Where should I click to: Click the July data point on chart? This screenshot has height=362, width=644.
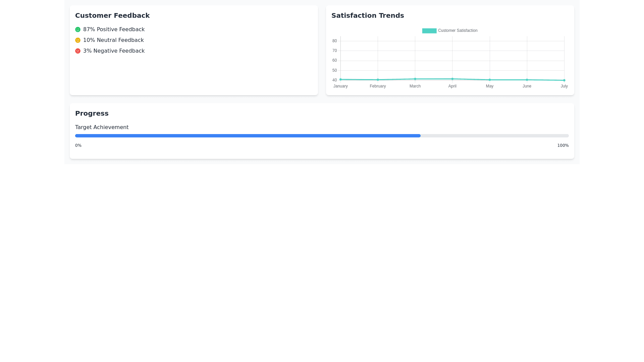coord(564,80)
